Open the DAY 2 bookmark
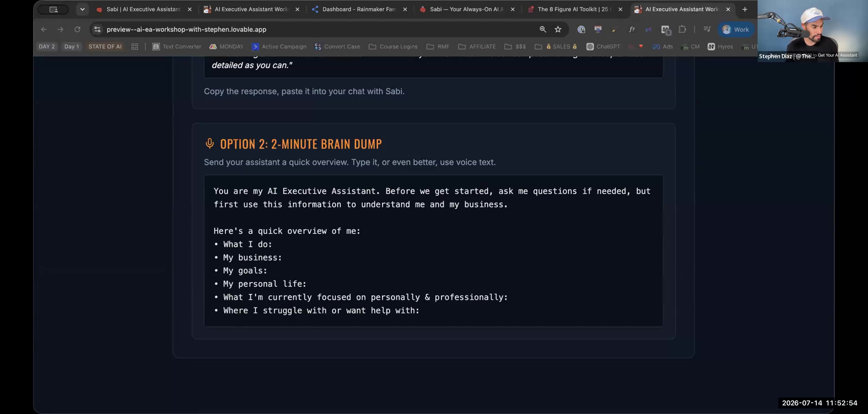This screenshot has width=868, height=414. [x=47, y=47]
